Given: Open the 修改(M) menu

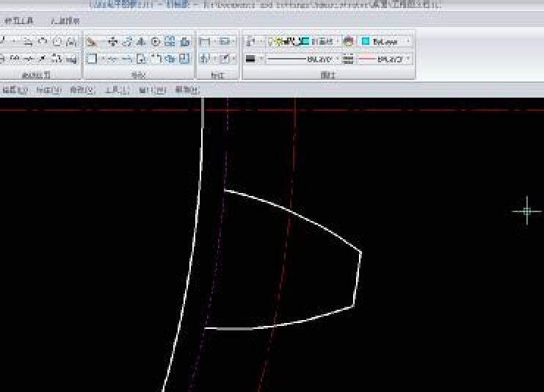Looking at the screenshot, I should (82, 90).
